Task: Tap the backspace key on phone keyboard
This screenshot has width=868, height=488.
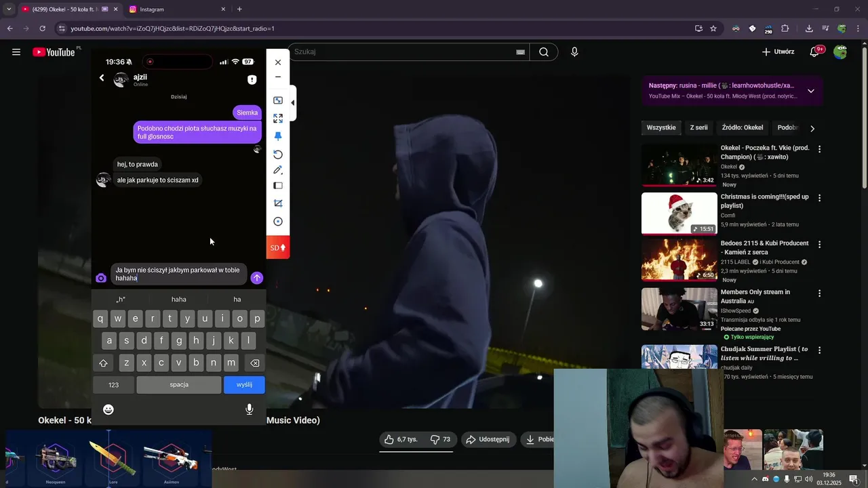Action: pyautogui.click(x=255, y=363)
